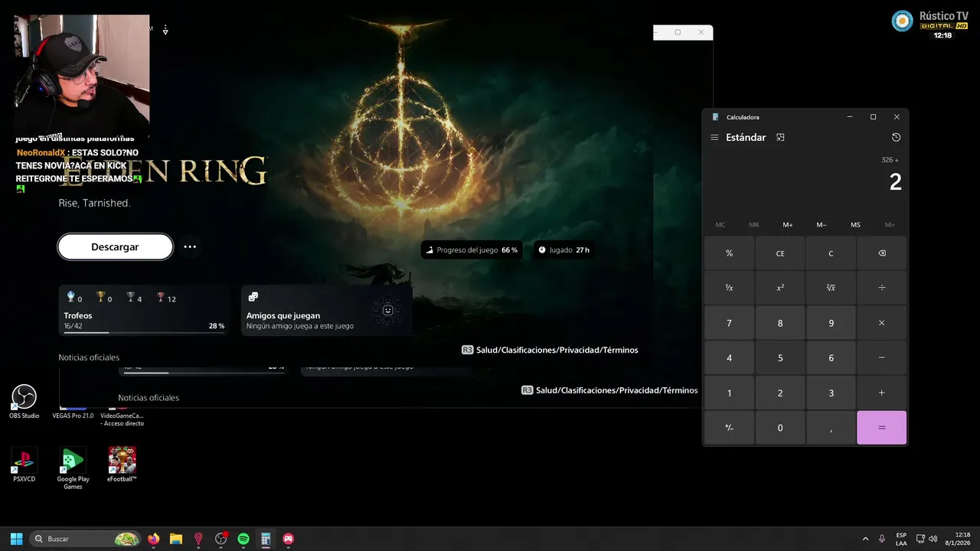Click the MR memory recall button
This screenshot has width=980, height=551.
point(754,225)
